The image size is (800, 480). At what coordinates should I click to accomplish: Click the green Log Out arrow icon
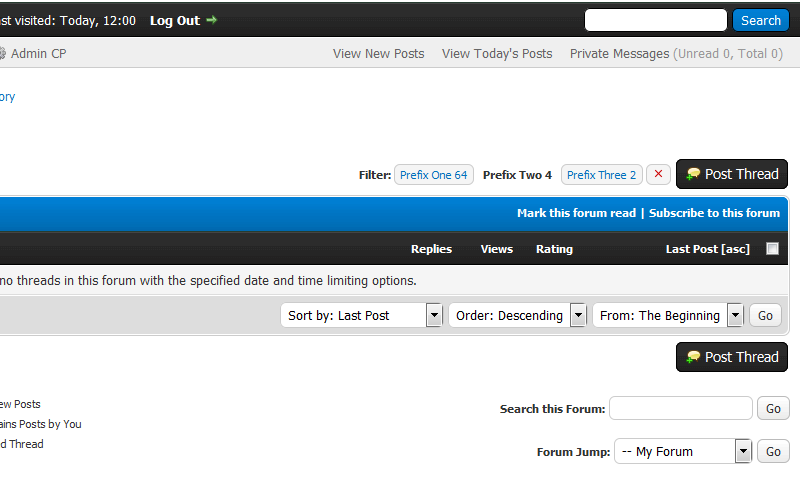[x=211, y=20]
